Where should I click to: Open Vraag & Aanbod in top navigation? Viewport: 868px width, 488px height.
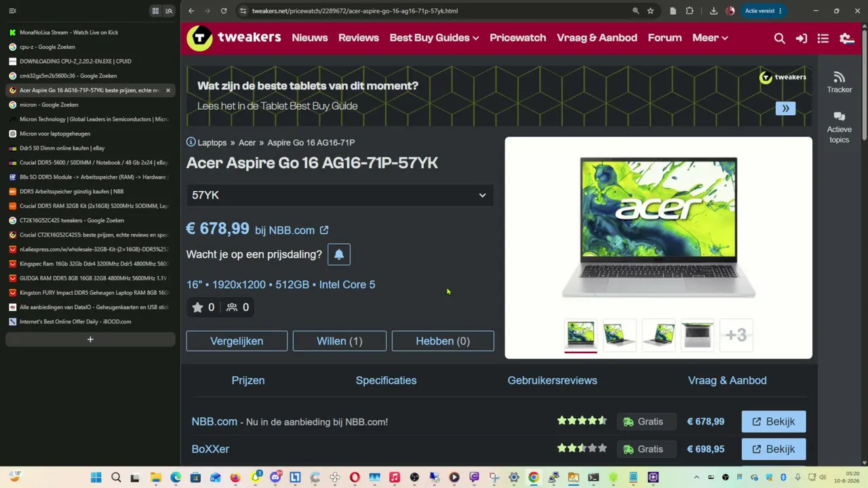tap(597, 38)
